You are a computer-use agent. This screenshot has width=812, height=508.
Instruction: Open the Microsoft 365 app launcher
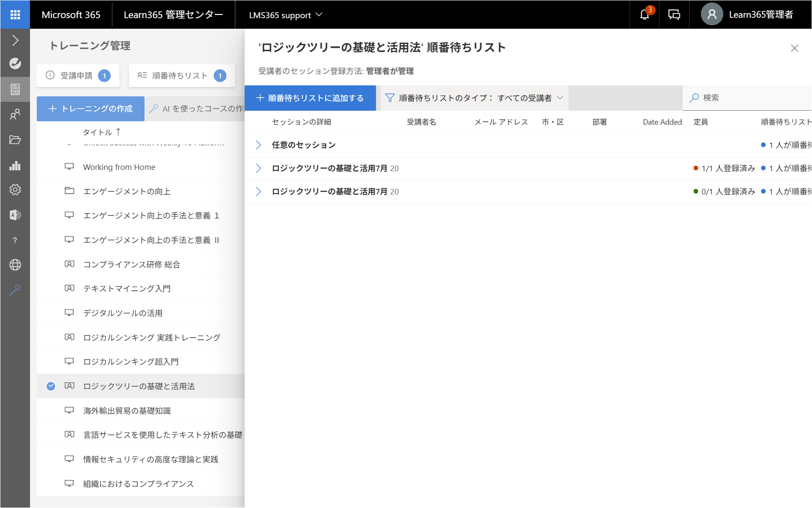15,15
